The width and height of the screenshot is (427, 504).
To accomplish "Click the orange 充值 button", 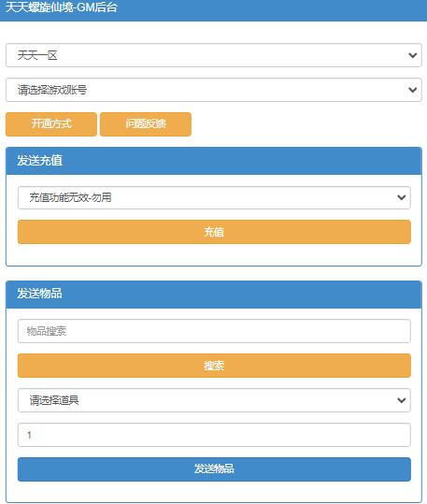I will 214,232.
